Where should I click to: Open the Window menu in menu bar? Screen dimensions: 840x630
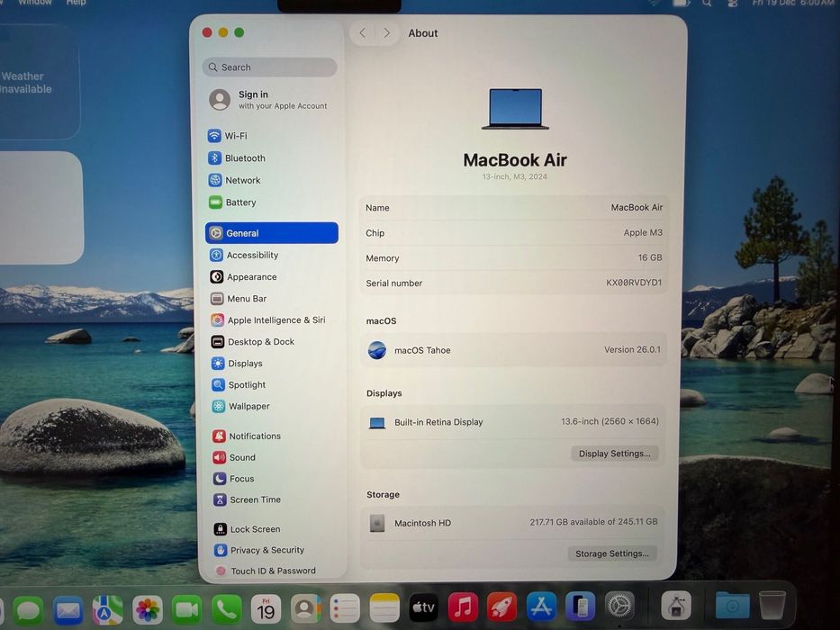pos(35,3)
